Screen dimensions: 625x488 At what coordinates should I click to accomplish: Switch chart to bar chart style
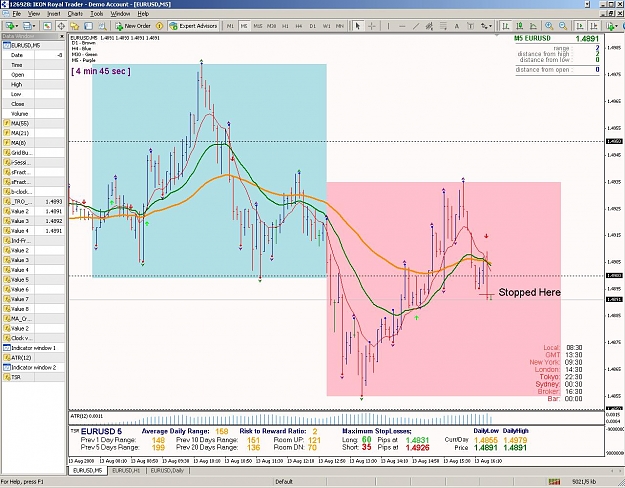coord(506,26)
